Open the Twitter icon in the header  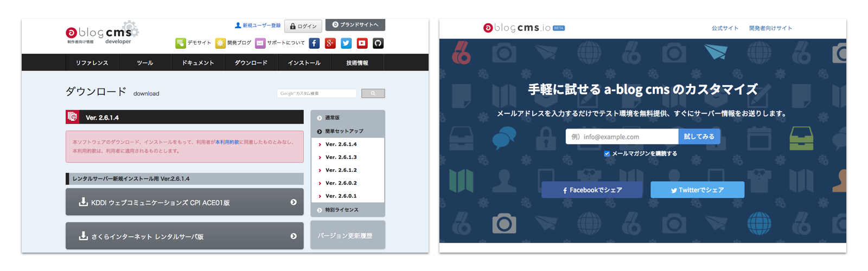(x=346, y=43)
